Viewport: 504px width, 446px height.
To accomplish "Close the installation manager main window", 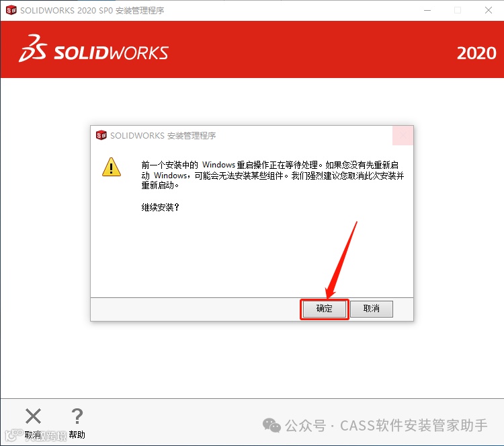I will 489,10.
